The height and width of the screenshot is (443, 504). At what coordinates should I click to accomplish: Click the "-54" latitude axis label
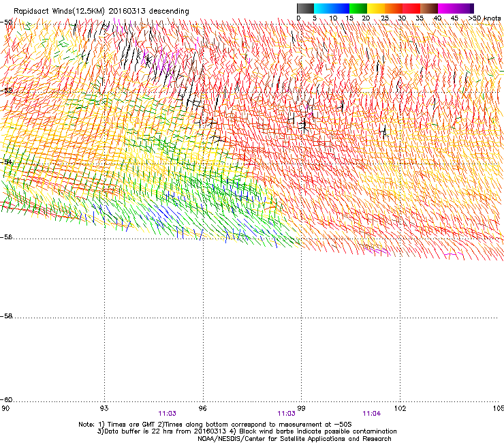pyautogui.click(x=6, y=162)
